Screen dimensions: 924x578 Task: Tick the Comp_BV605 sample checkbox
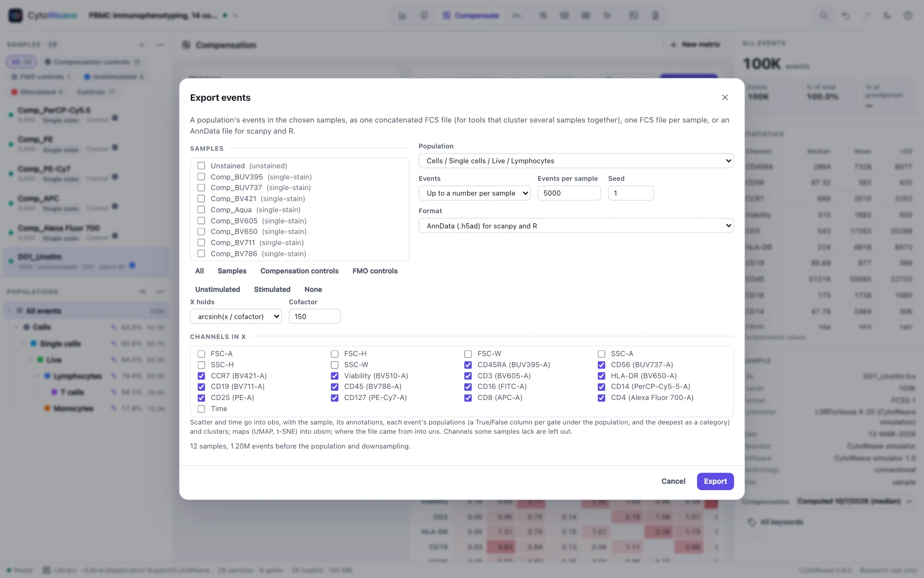pos(201,221)
